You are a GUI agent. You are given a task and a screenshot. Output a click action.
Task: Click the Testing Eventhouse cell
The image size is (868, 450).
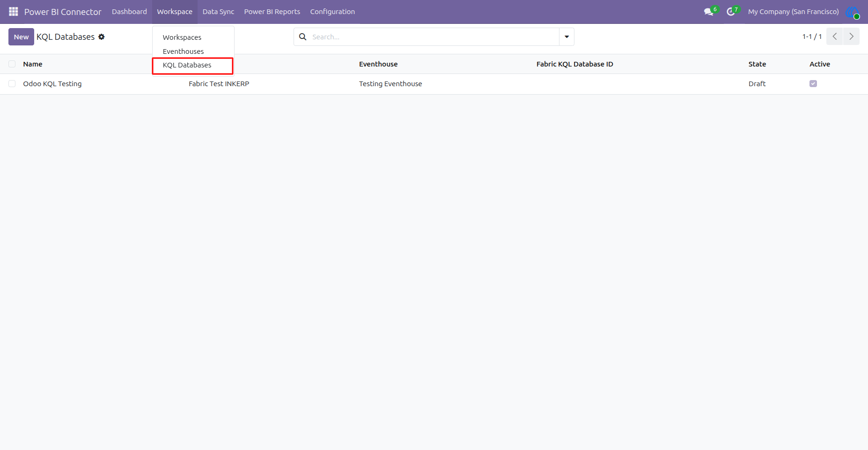pyautogui.click(x=390, y=84)
